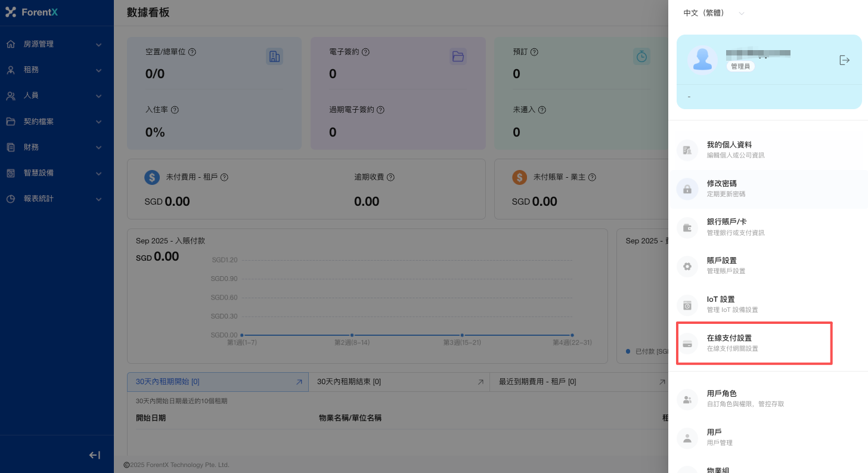
Task: Expand the 智慧設備 menu chevron
Action: (99, 174)
